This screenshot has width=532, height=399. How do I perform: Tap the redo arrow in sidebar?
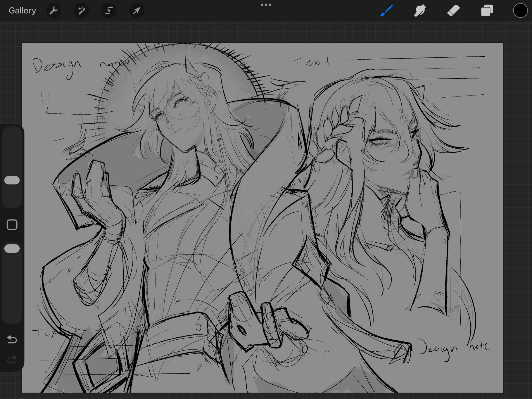[x=12, y=360]
